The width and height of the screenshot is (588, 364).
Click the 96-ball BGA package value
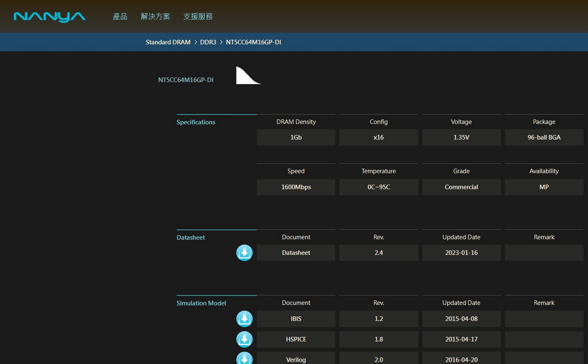(544, 137)
